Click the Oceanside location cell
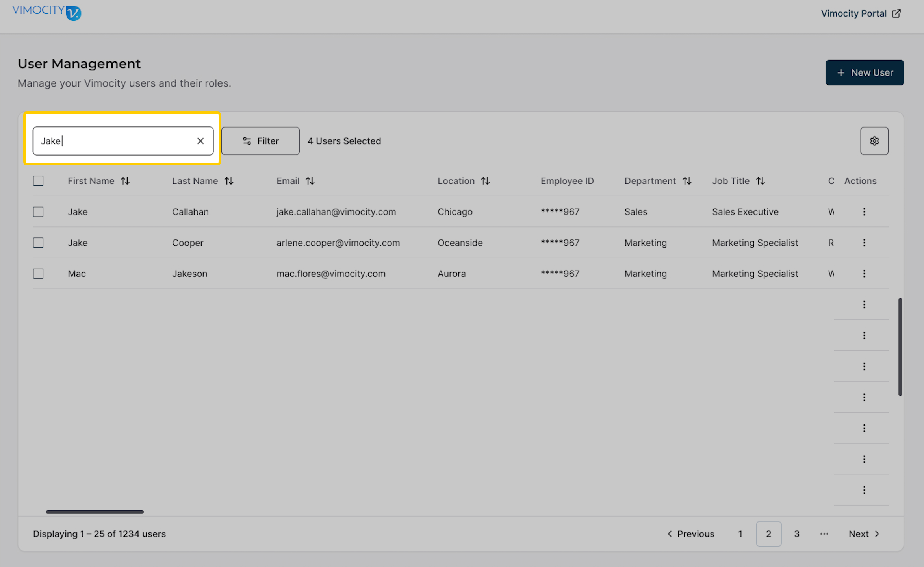This screenshot has height=567, width=924. click(x=460, y=243)
